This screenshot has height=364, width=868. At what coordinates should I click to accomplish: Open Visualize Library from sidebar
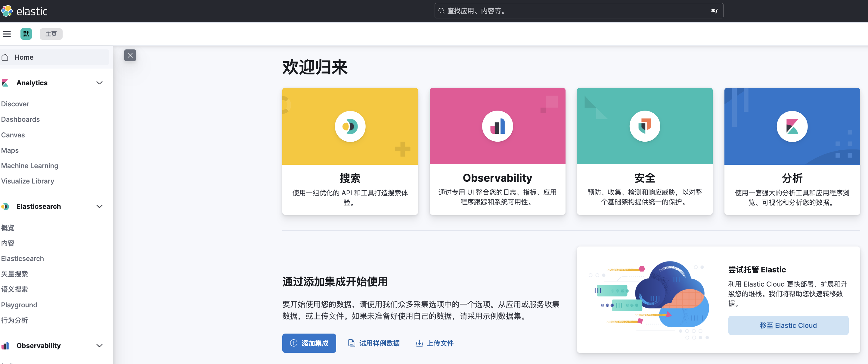click(28, 181)
